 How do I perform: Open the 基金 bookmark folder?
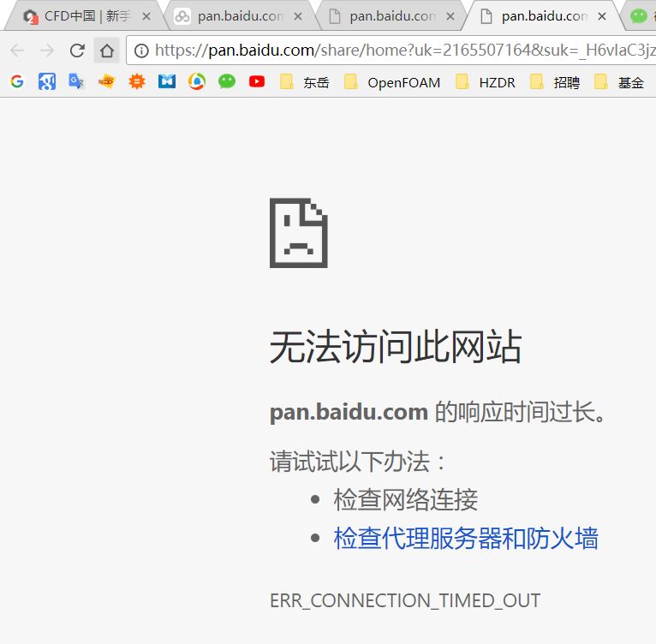[x=619, y=82]
